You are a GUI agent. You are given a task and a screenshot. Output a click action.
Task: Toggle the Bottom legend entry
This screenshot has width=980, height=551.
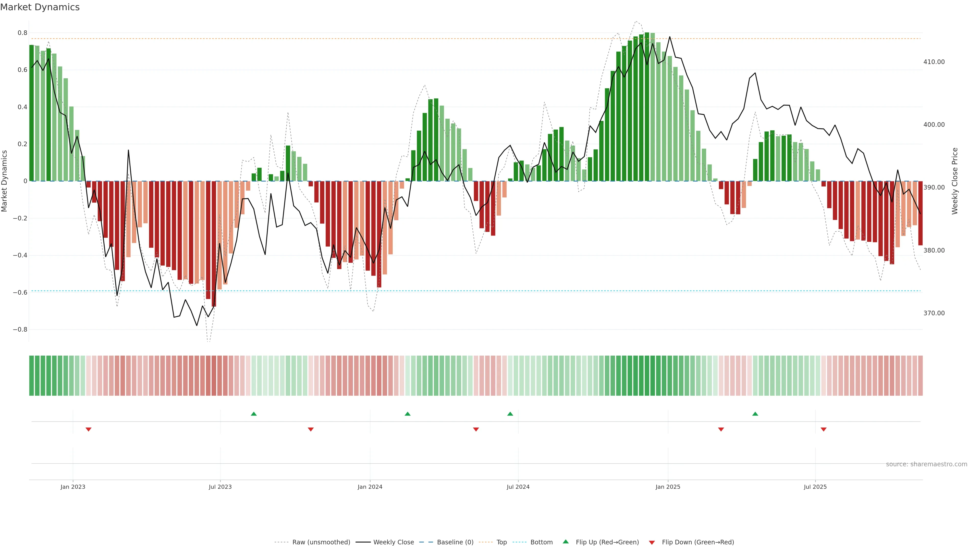click(x=541, y=542)
